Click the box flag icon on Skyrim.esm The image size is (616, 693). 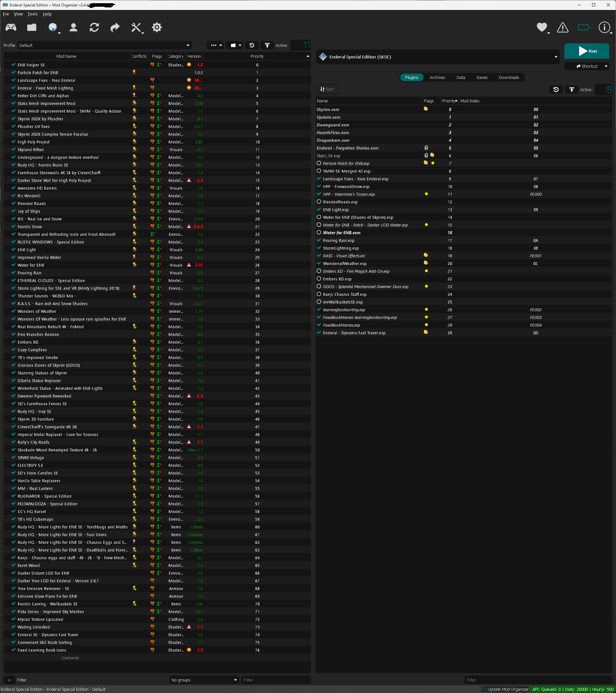click(x=426, y=109)
